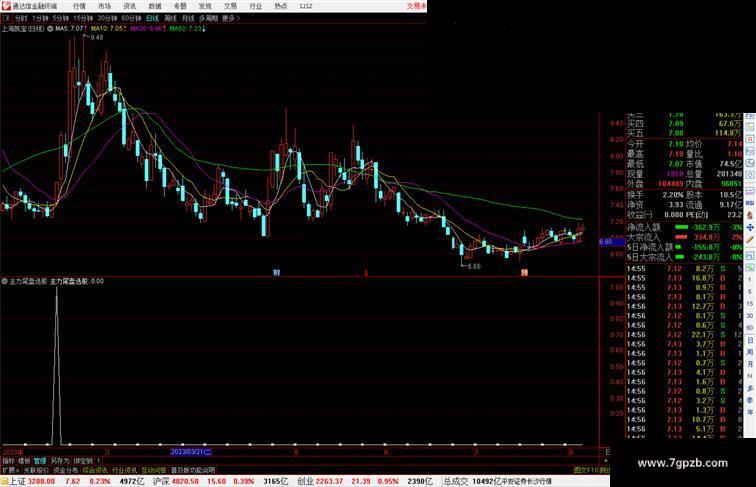Click the highlighted date 2023/03/21 on time axis
Screen dimensions: 756x487
[x=191, y=452]
